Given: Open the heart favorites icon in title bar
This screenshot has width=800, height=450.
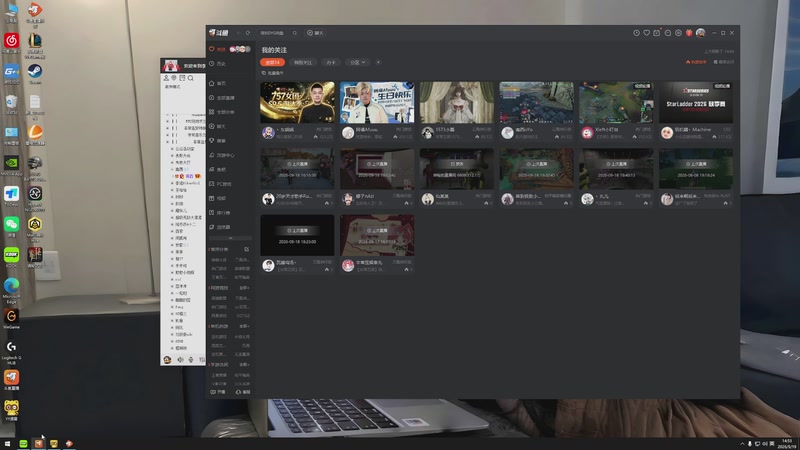Looking at the screenshot, I should coord(646,33).
